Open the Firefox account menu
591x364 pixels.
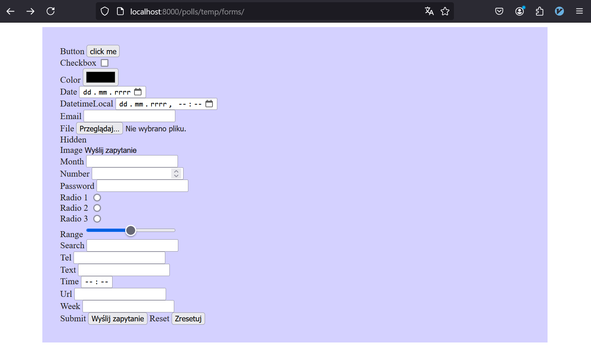[520, 11]
